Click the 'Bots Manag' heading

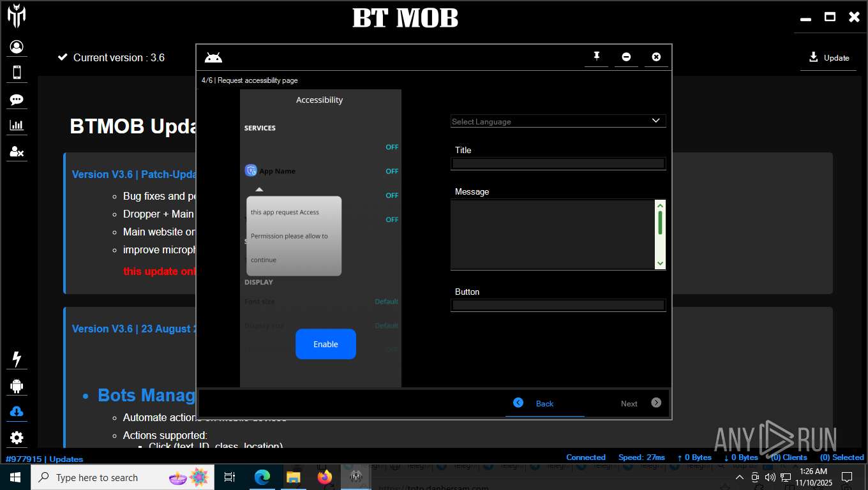click(147, 395)
